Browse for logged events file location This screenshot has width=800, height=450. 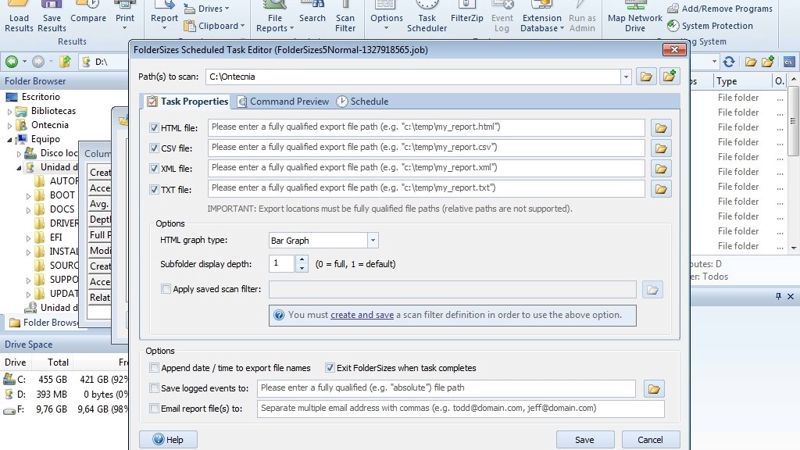coord(654,389)
